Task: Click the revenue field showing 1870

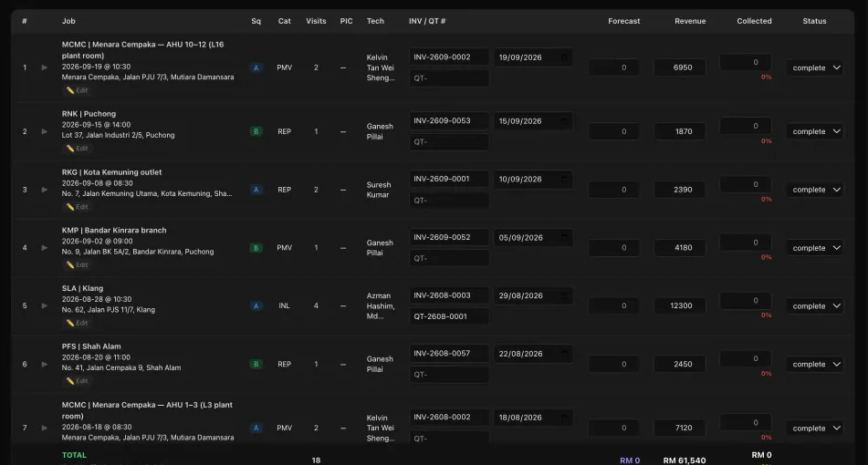Action: click(x=680, y=131)
